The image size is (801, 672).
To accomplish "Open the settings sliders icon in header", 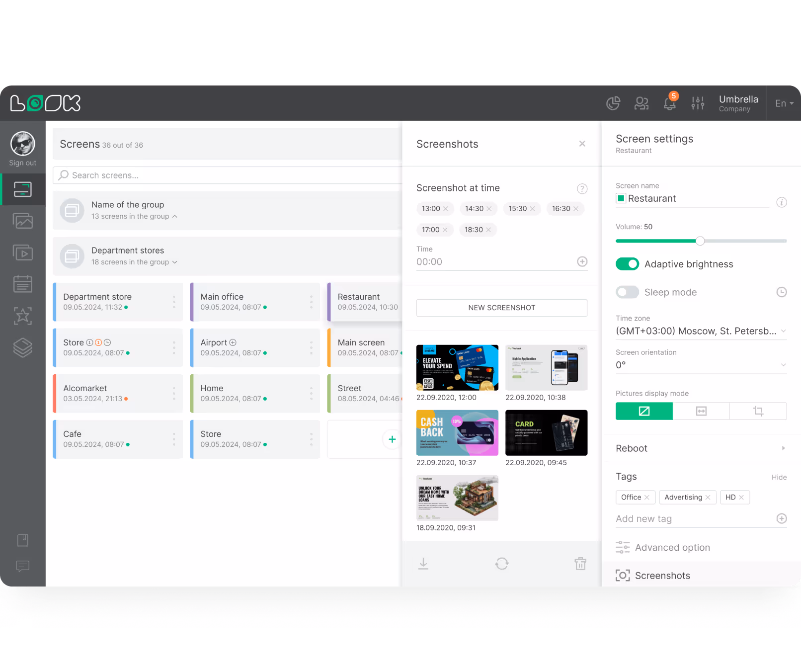I will point(698,103).
